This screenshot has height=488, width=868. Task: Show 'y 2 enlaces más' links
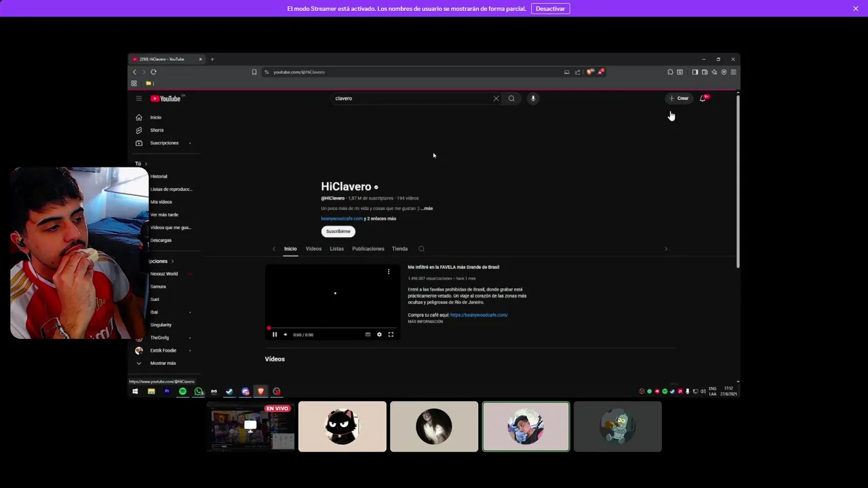coord(380,219)
